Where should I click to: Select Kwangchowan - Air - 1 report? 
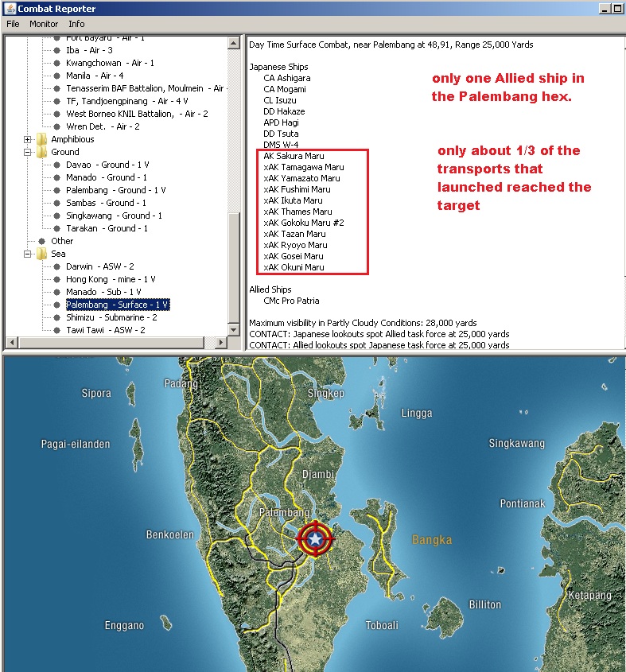(110, 63)
